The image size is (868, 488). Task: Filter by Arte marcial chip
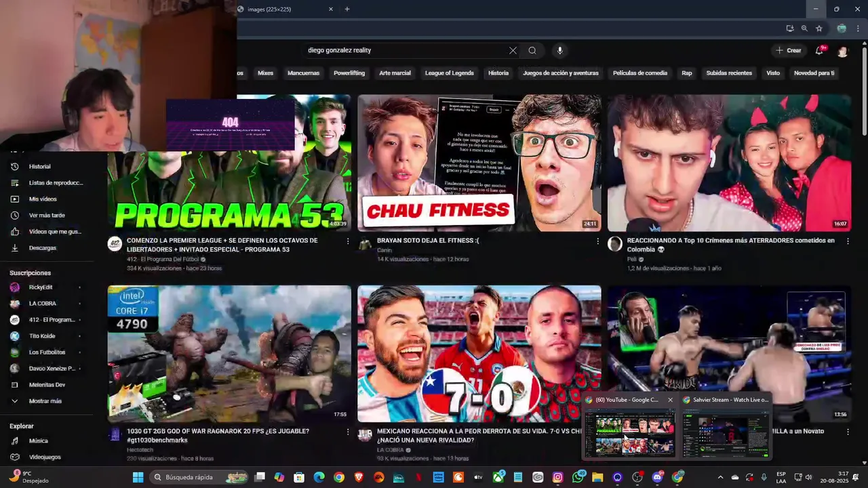395,73
